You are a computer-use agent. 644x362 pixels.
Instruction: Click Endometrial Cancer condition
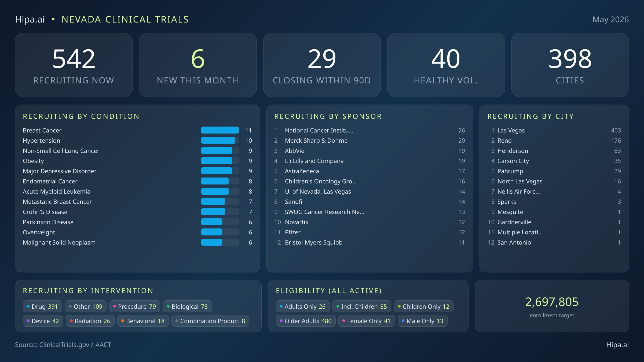tap(137, 181)
